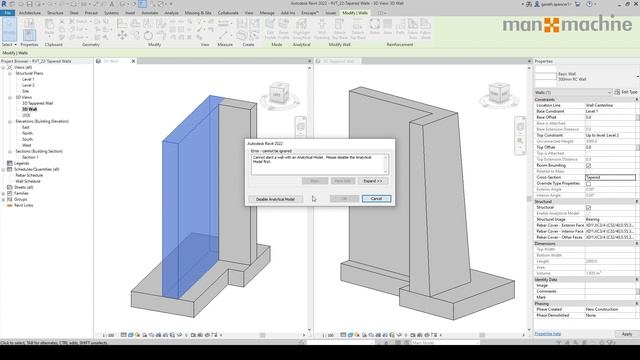This screenshot has height=360, width=640.
Task: Collapse Elevations (Building Elevation) node
Action: [x=10, y=122]
